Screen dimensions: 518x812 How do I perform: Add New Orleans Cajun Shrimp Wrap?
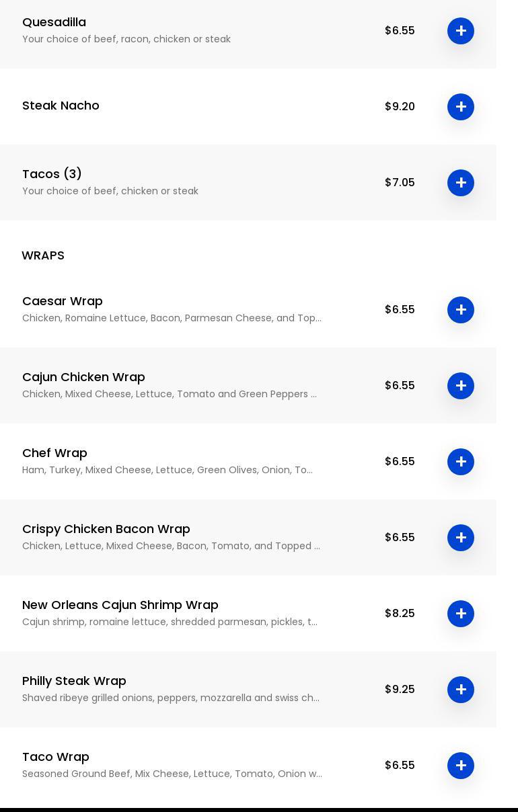(x=461, y=614)
